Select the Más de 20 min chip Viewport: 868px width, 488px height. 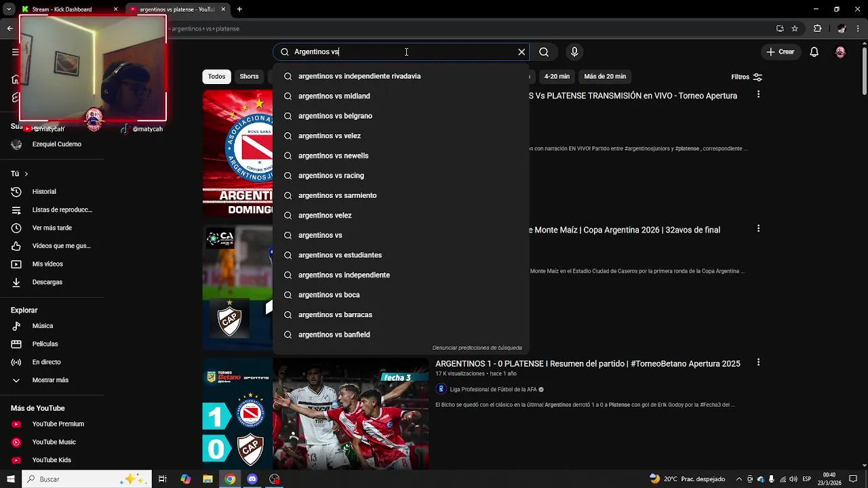(x=605, y=77)
